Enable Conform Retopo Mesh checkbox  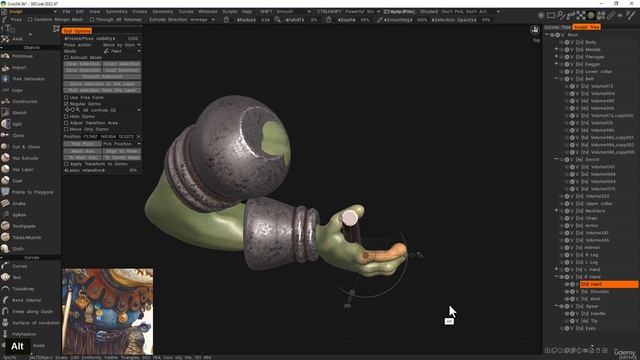[30, 20]
